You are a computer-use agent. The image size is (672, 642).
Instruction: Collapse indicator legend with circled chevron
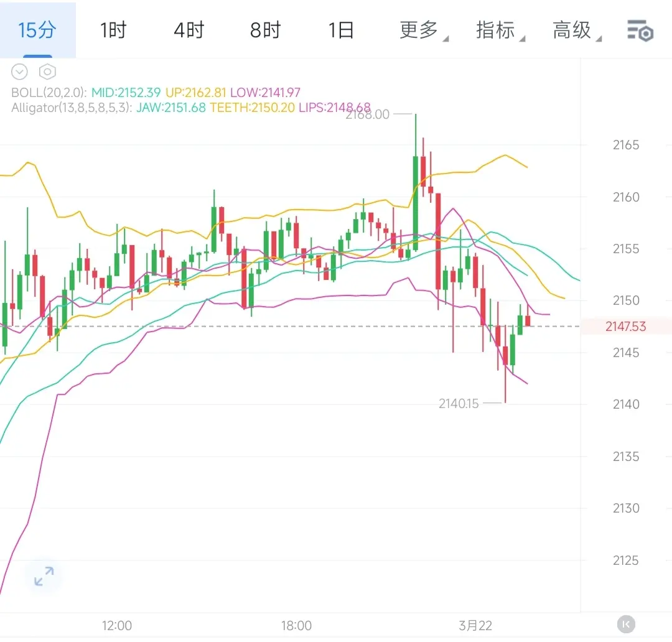[x=19, y=72]
